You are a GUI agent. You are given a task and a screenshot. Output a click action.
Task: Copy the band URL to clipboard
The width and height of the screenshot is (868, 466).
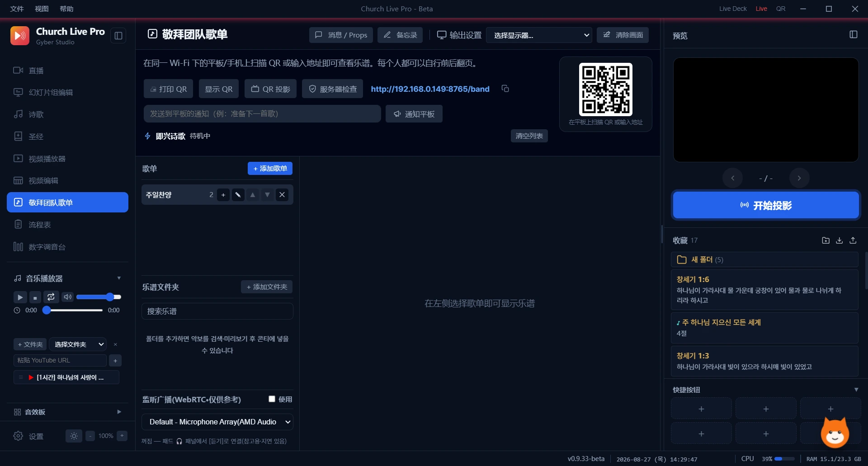pos(505,89)
